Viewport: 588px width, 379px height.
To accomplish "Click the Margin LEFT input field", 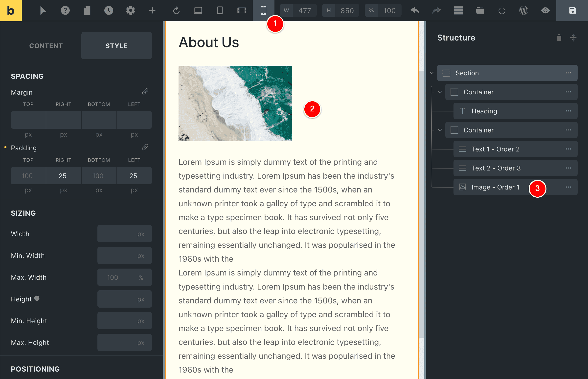I will click(134, 120).
